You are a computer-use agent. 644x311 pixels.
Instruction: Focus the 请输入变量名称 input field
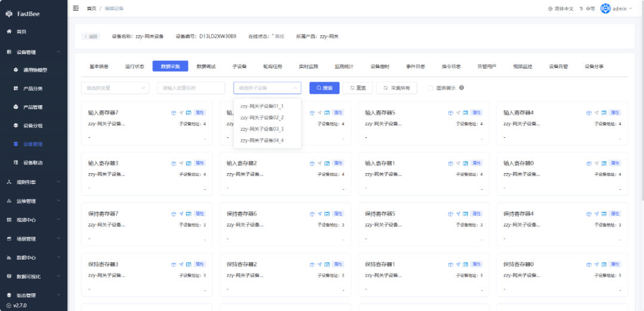[x=191, y=88]
